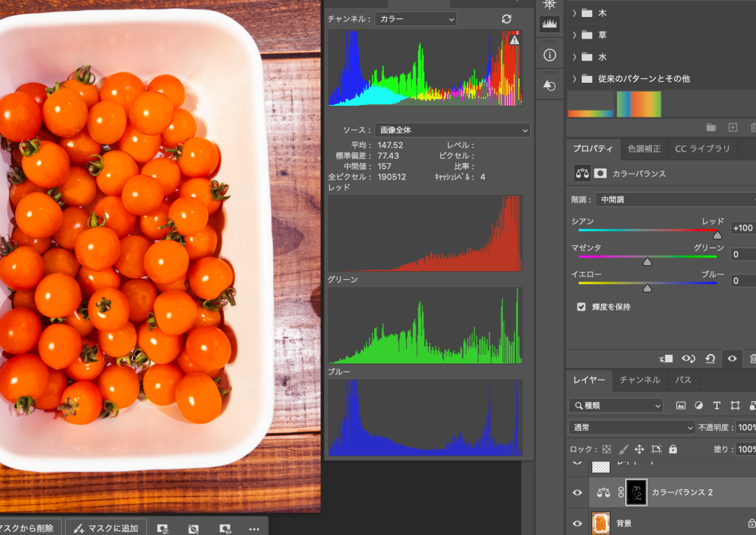This screenshot has width=756, height=535.
Task: Open the Histogram panel icon
Action: click(549, 24)
